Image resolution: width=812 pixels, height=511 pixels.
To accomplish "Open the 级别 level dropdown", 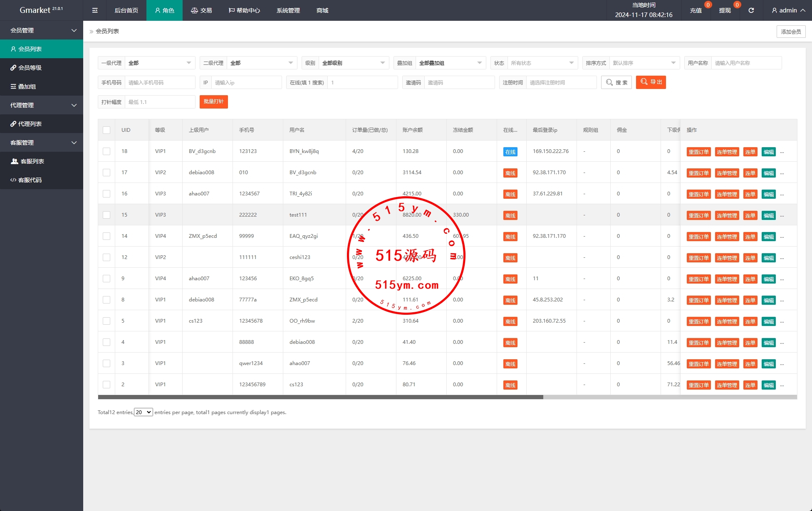I will click(353, 63).
